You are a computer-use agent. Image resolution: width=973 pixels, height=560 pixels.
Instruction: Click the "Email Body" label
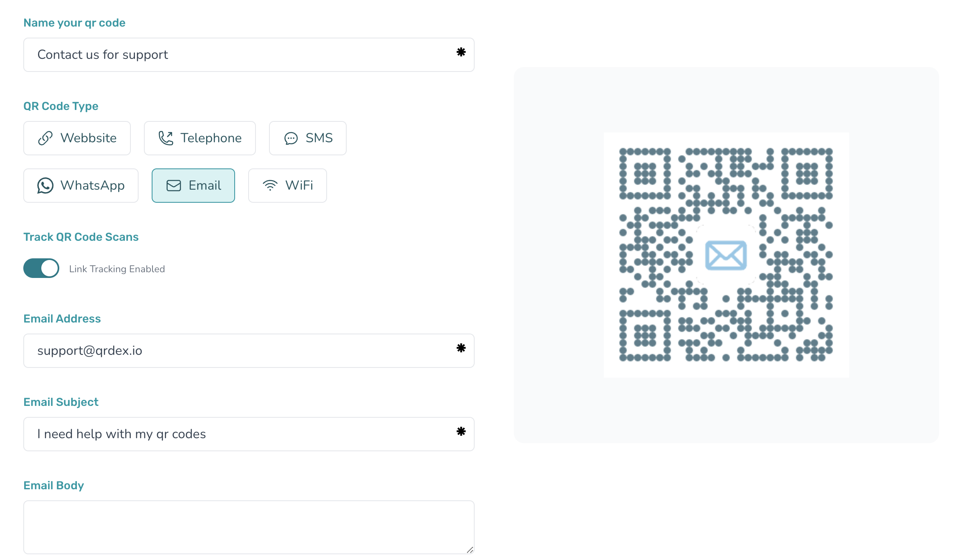point(54,486)
